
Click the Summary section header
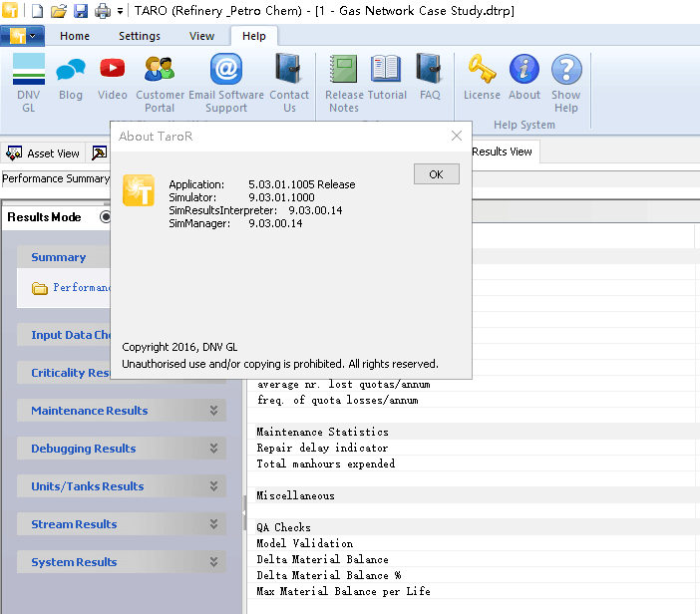tap(64, 257)
